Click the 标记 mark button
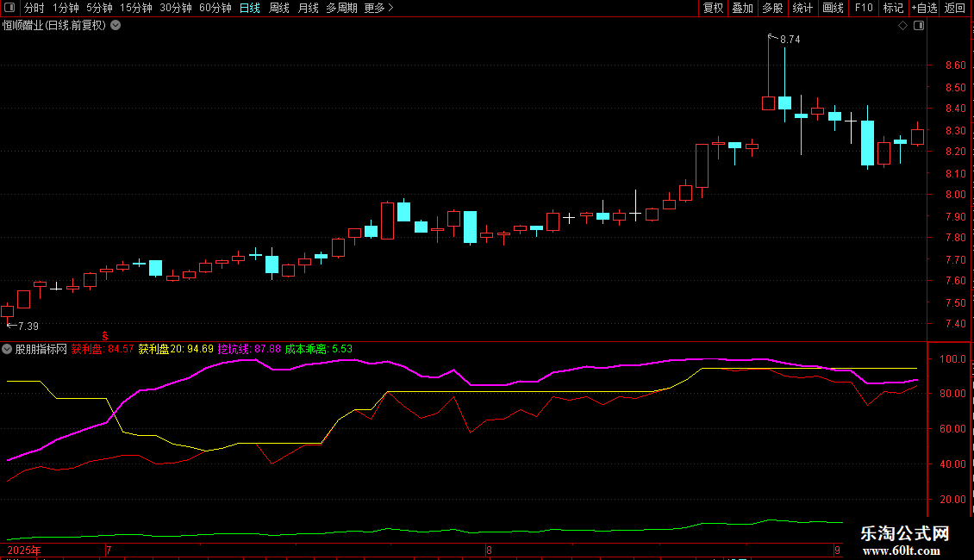The width and height of the screenshot is (974, 560). (x=893, y=8)
